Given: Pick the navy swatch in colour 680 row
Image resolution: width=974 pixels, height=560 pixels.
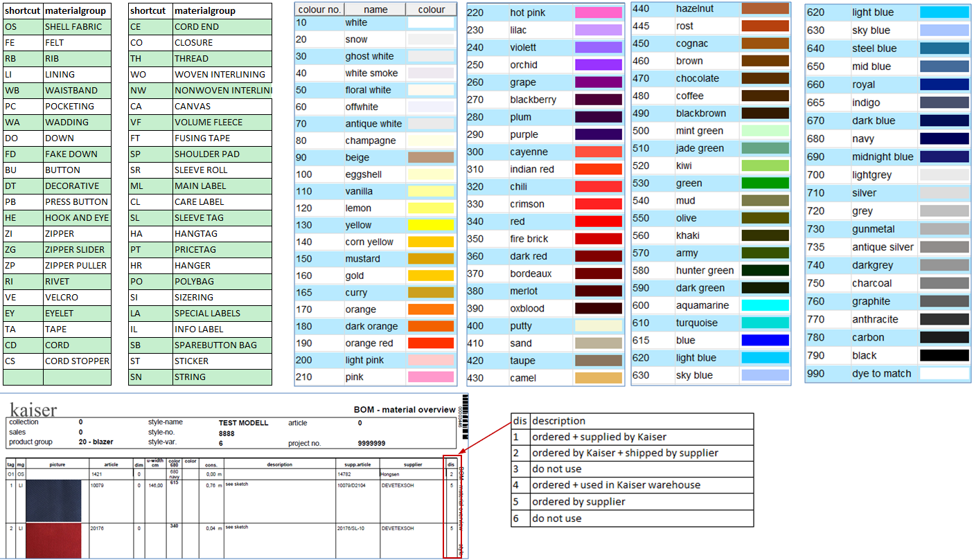Looking at the screenshot, I should (944, 138).
